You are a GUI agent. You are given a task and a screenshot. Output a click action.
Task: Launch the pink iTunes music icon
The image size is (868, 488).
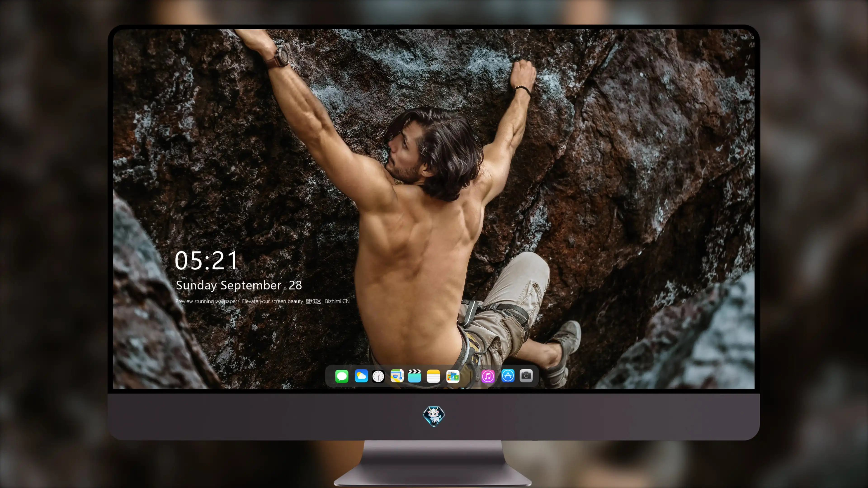pos(488,376)
